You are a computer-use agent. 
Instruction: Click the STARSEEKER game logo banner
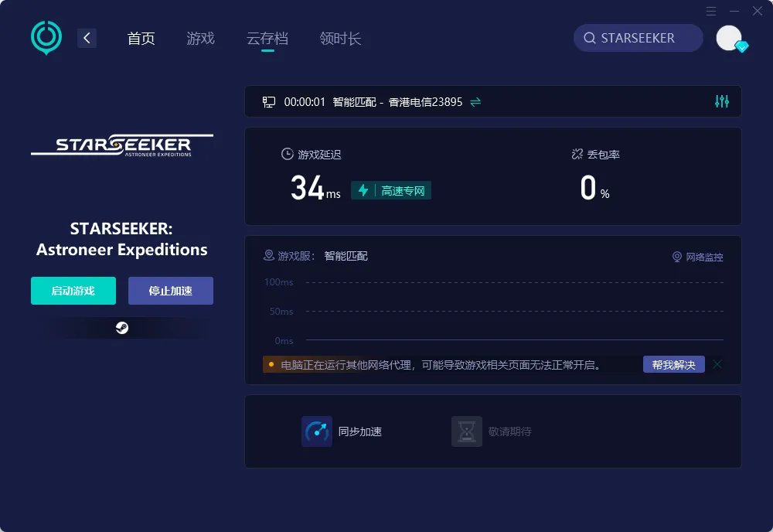tap(122, 145)
